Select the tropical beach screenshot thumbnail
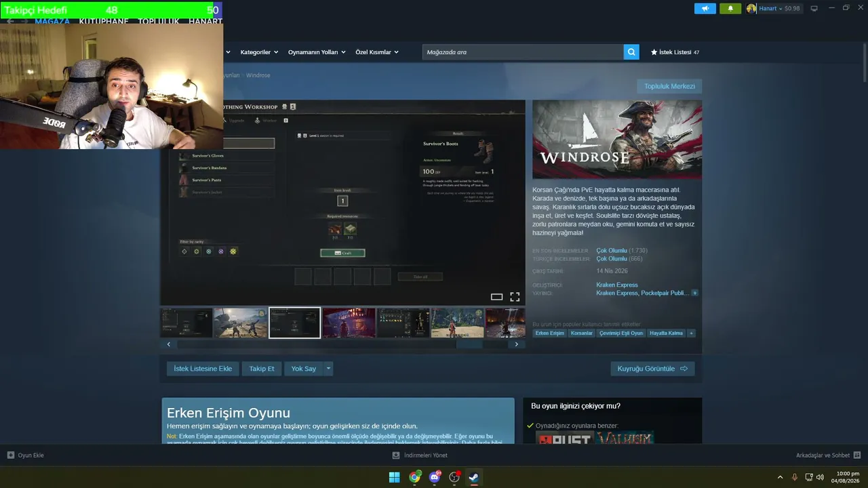This screenshot has height=488, width=868. (x=458, y=323)
